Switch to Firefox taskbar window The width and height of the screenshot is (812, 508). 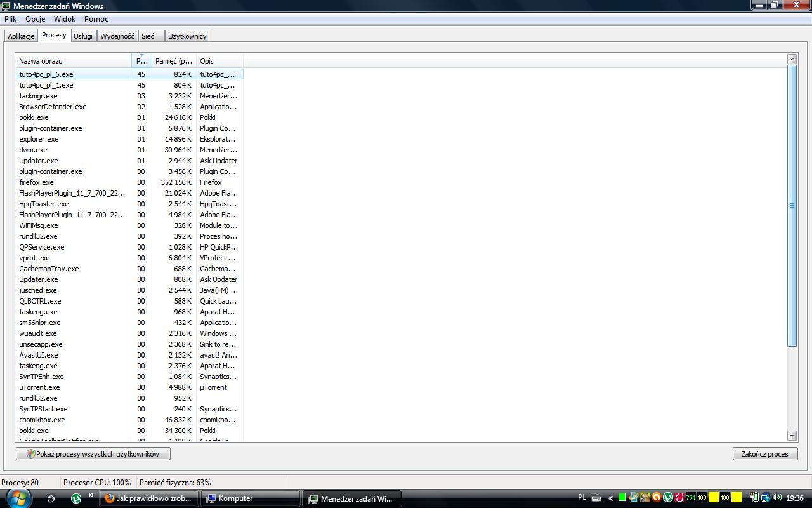click(149, 498)
